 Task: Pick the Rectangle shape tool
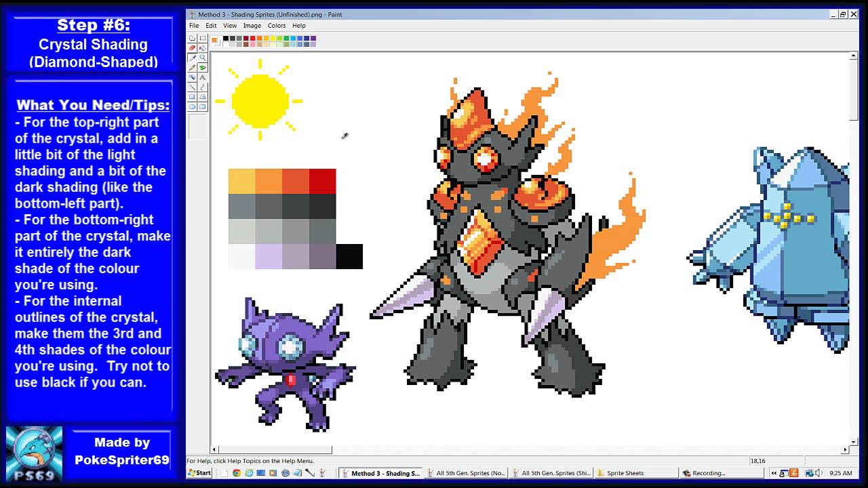coord(192,97)
